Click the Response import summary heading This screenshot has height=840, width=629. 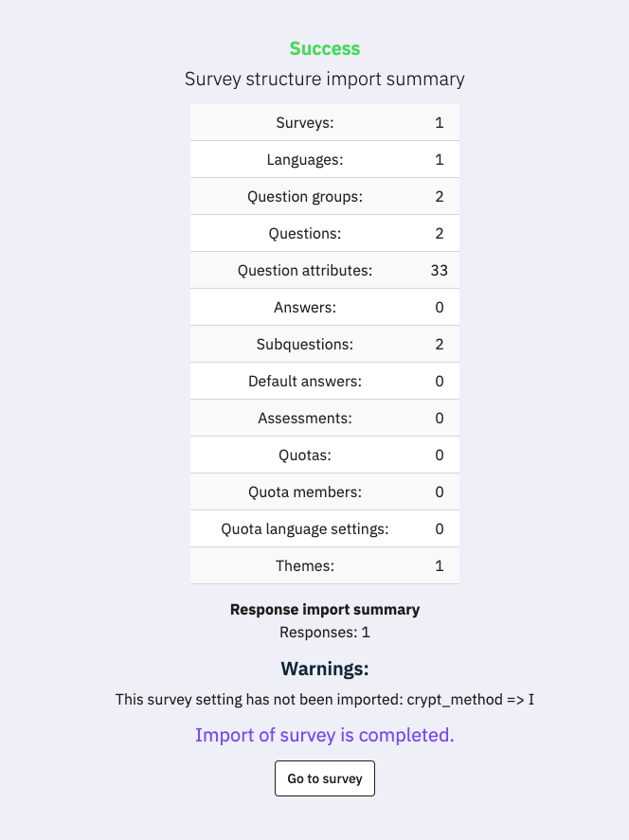tap(325, 610)
